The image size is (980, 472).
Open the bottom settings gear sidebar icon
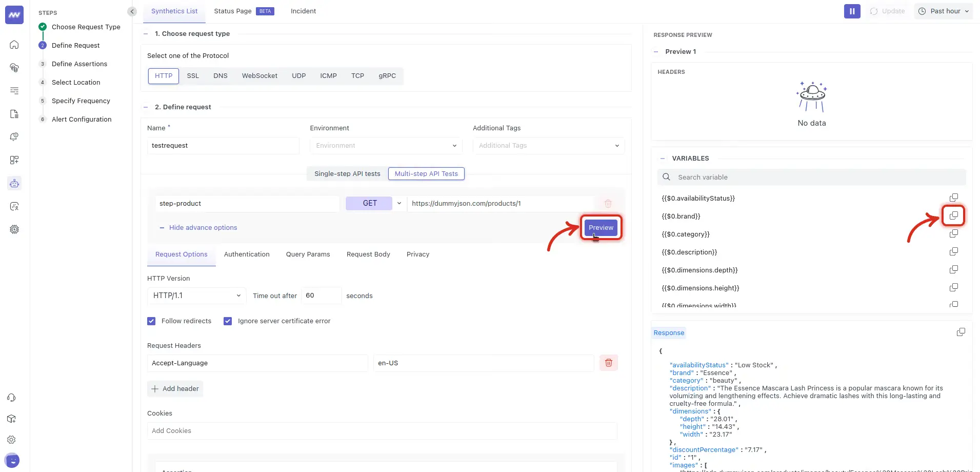coord(11,440)
